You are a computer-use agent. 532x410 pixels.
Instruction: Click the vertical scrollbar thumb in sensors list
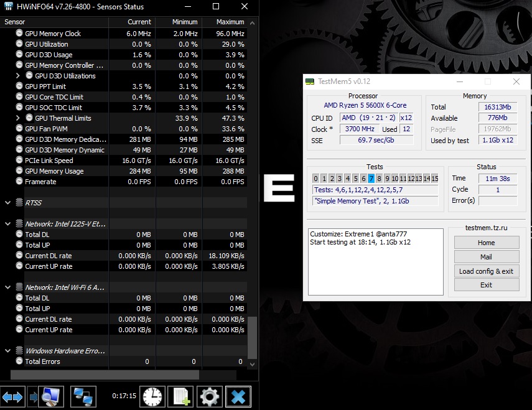click(x=252, y=337)
